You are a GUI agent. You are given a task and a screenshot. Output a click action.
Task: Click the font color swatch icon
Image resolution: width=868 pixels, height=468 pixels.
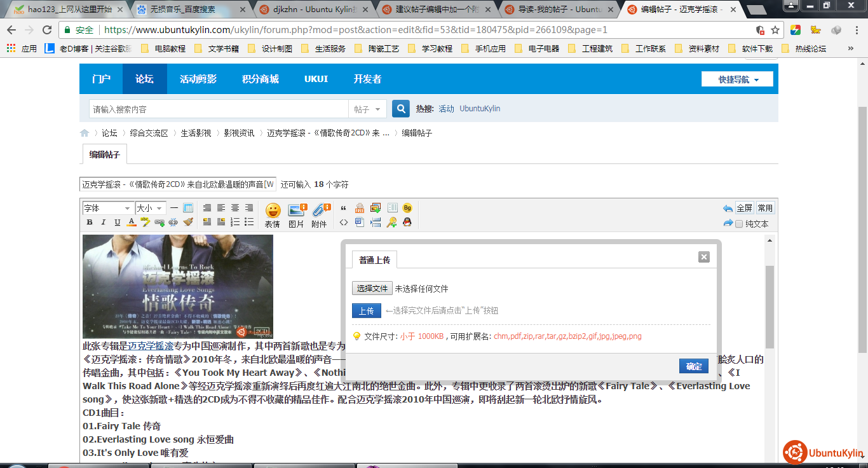[x=132, y=222]
